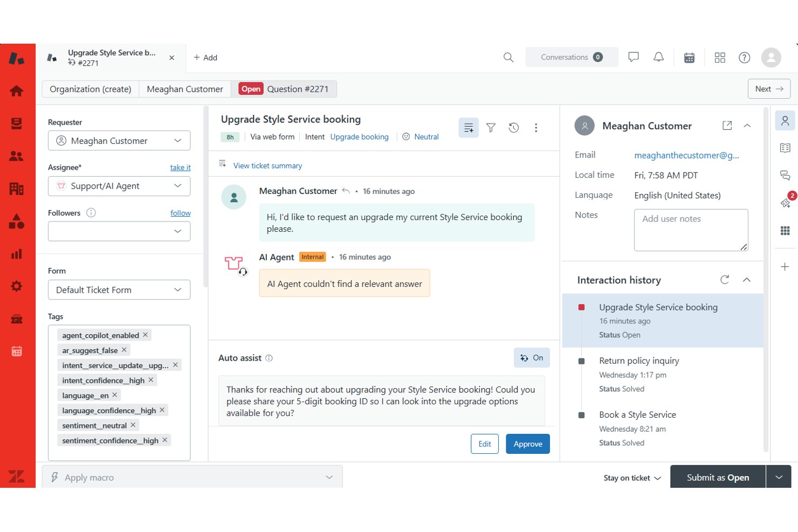Switch to Organization (create) tab
This screenshot has height=532, width=798.
(91, 89)
